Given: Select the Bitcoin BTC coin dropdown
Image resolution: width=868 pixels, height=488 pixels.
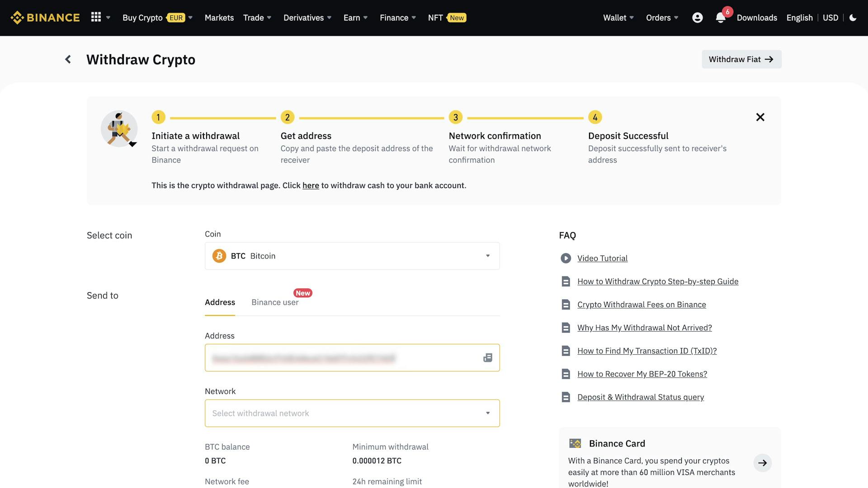Looking at the screenshot, I should (352, 256).
